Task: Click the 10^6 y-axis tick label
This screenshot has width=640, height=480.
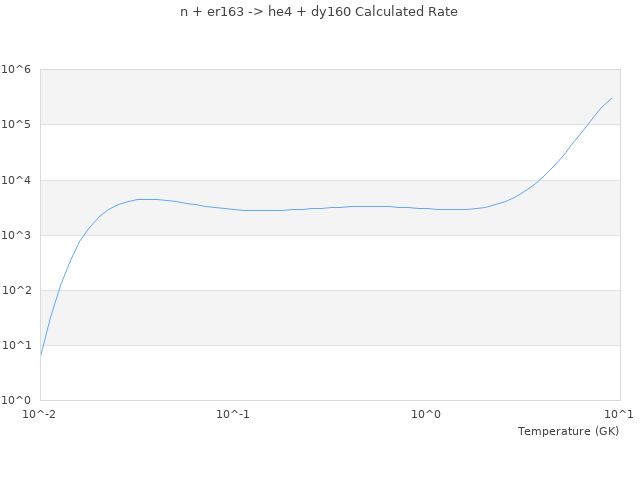Action: pyautogui.click(x=16, y=70)
